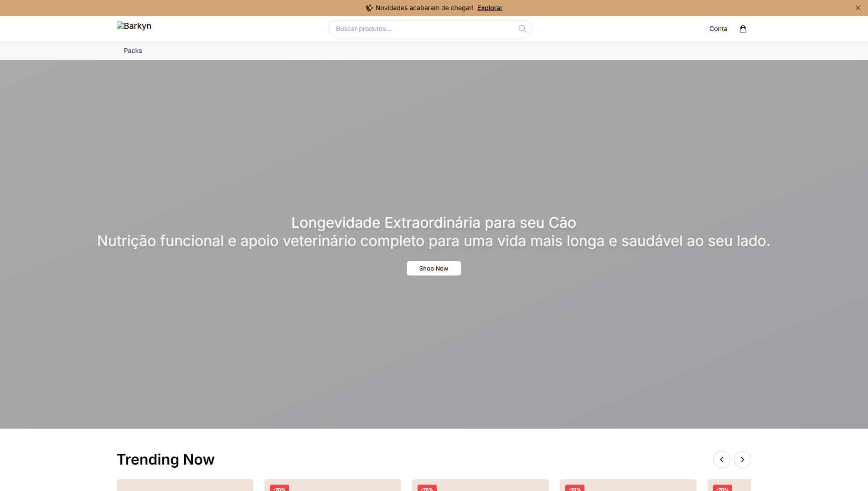Click the Longevidade Extraordinária para seu Cão headline
This screenshot has height=491, width=868.
point(434,223)
